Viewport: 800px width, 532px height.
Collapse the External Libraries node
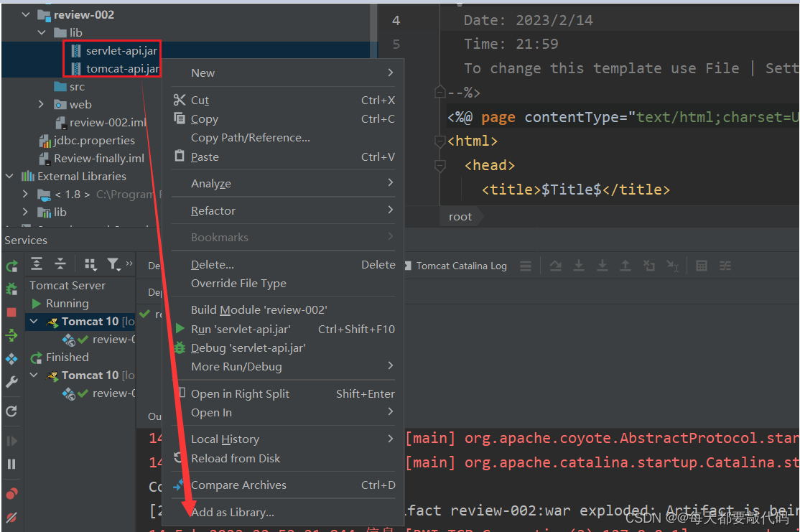(x=9, y=177)
